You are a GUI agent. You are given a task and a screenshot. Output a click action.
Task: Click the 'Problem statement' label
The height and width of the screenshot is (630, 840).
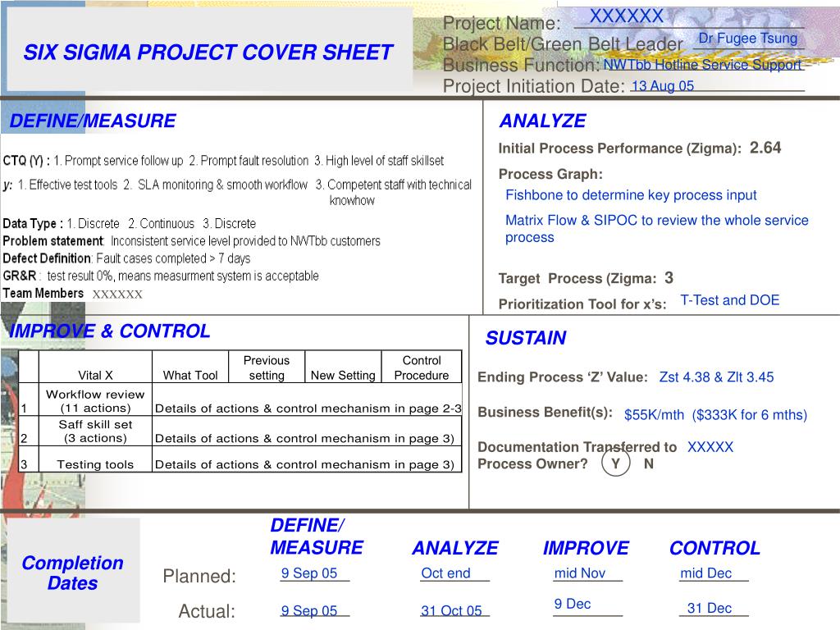(53, 241)
